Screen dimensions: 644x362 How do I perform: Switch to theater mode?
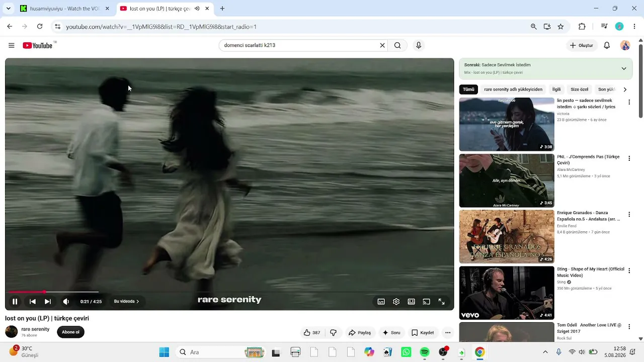coord(412,302)
